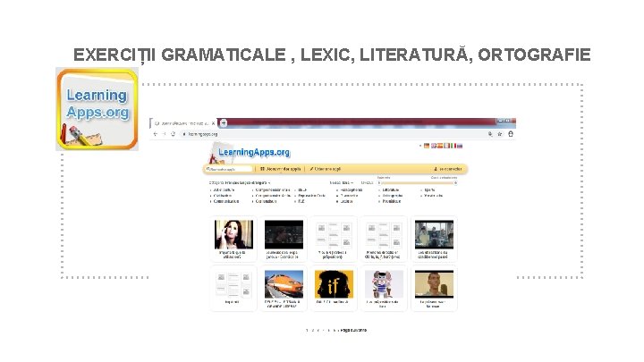The image size is (644, 362).
Task: Open a new browser tab with plus
Action: (x=224, y=122)
